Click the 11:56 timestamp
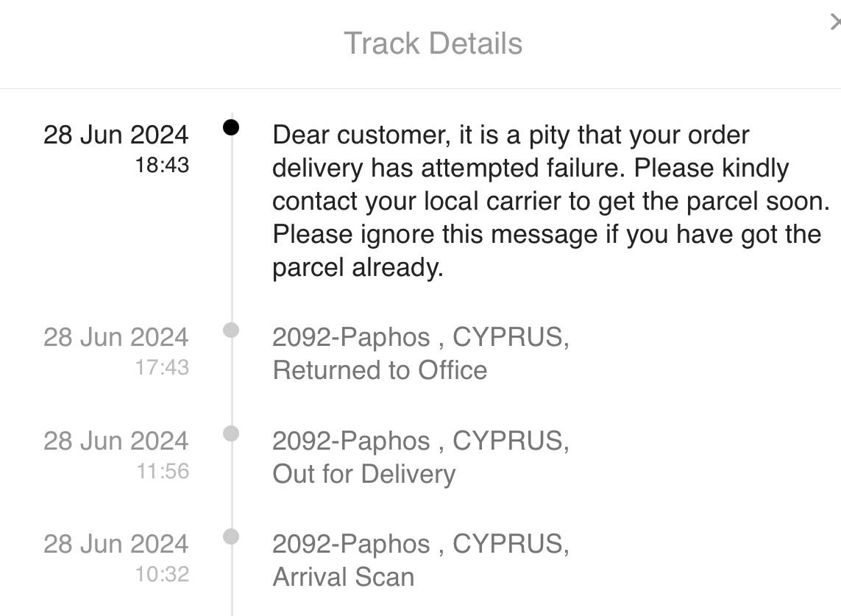This screenshot has width=841, height=616. [163, 470]
